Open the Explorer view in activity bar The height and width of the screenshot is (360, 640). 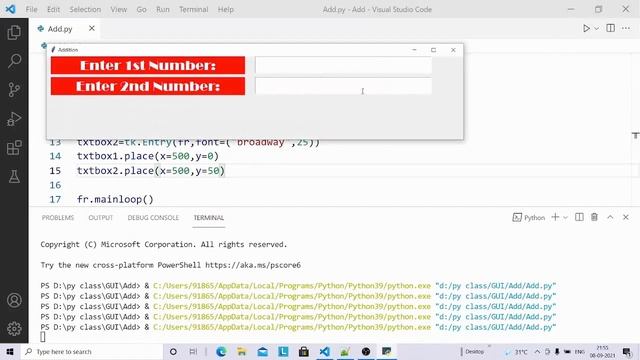tap(14, 32)
